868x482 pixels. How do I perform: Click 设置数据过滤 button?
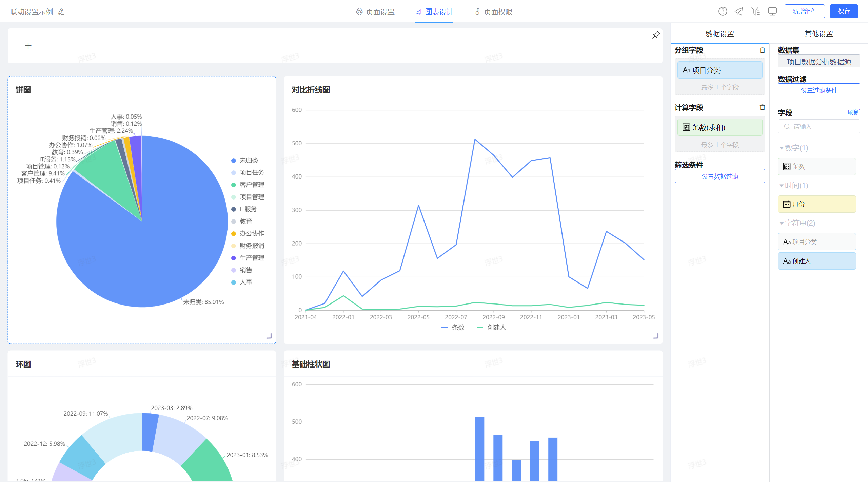(x=720, y=176)
